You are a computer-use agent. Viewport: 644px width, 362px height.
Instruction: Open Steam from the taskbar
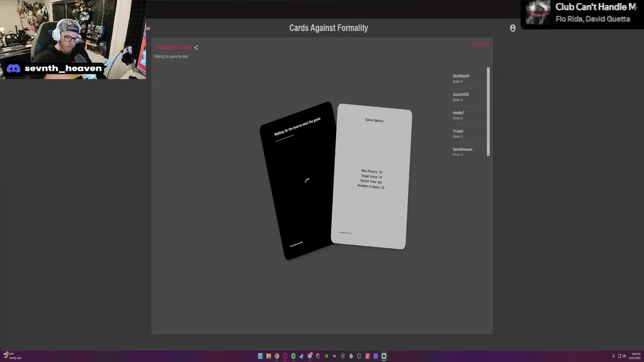click(x=301, y=356)
